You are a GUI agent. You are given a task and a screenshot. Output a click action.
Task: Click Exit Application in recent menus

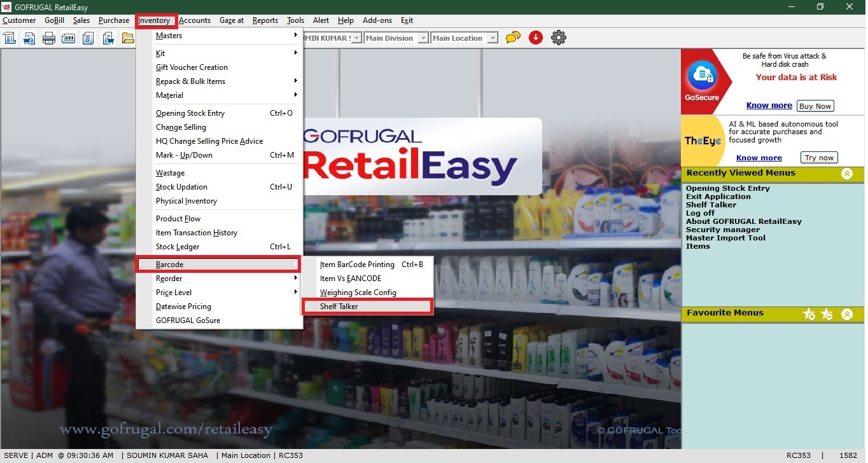pos(718,197)
